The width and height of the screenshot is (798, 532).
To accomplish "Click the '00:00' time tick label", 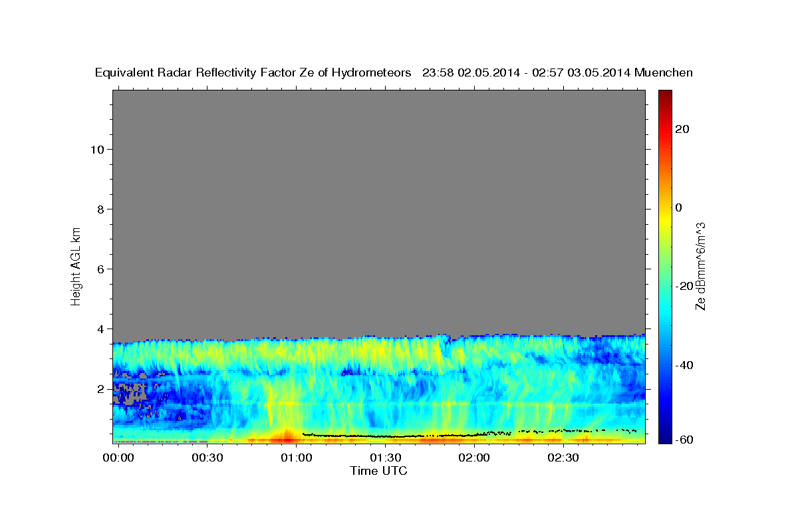I will (119, 458).
